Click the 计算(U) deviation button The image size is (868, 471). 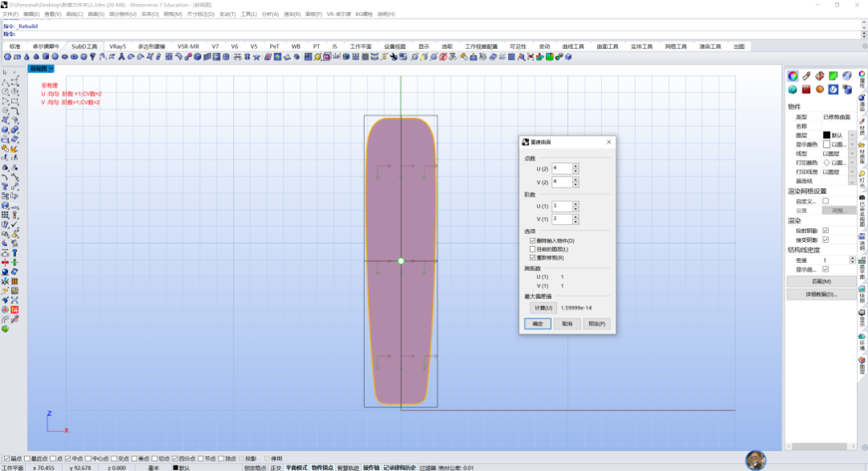coord(542,308)
